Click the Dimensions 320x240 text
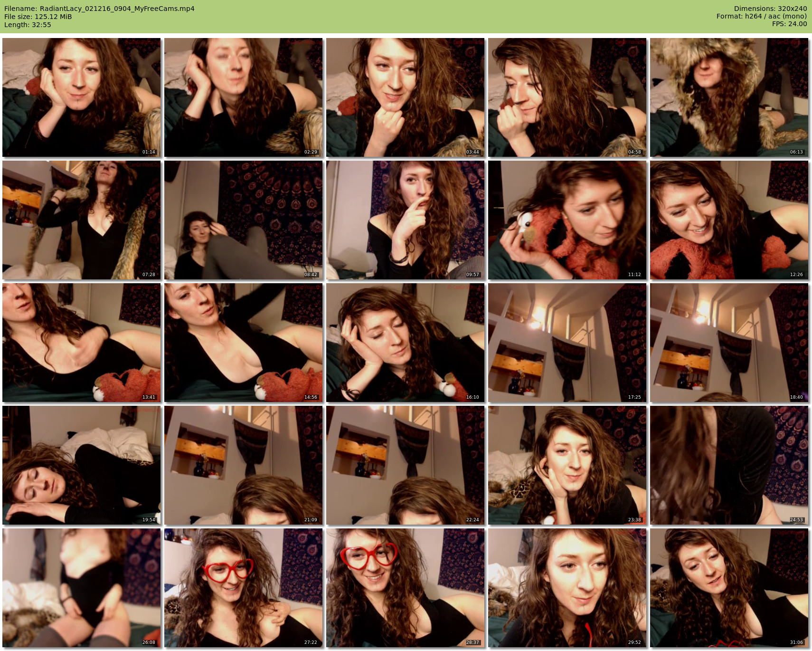The height and width of the screenshot is (651, 812). [770, 9]
